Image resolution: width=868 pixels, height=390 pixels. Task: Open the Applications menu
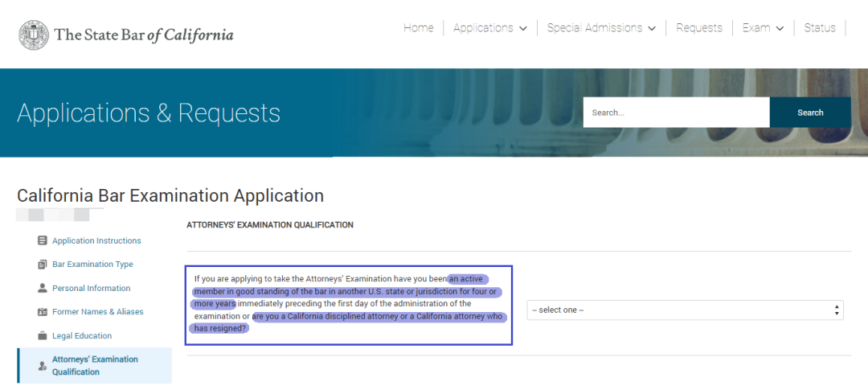pos(490,27)
